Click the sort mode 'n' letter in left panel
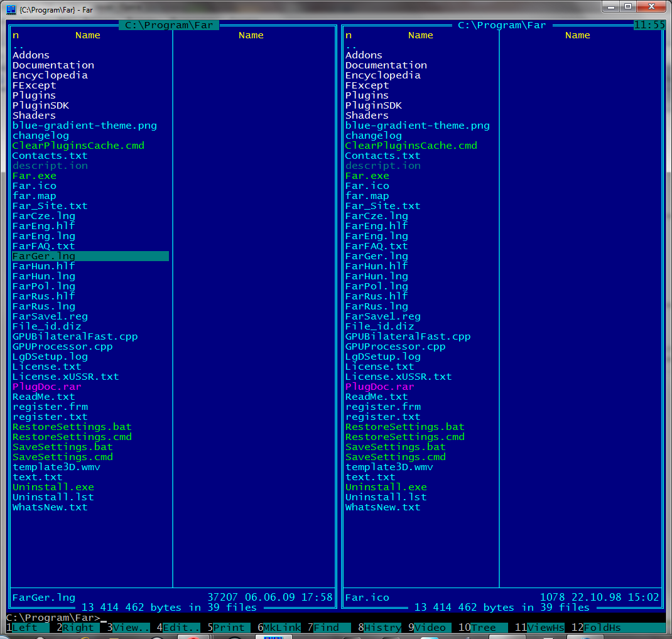 (16, 35)
